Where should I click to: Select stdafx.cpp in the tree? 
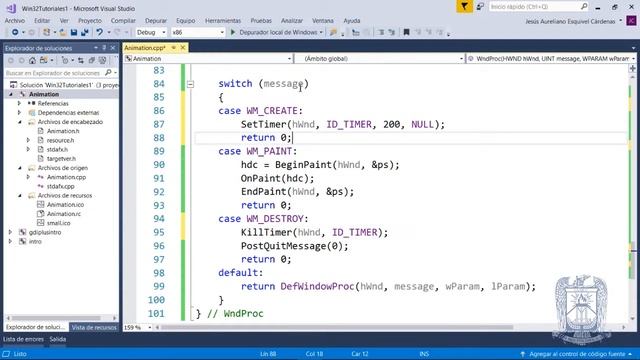point(60,186)
